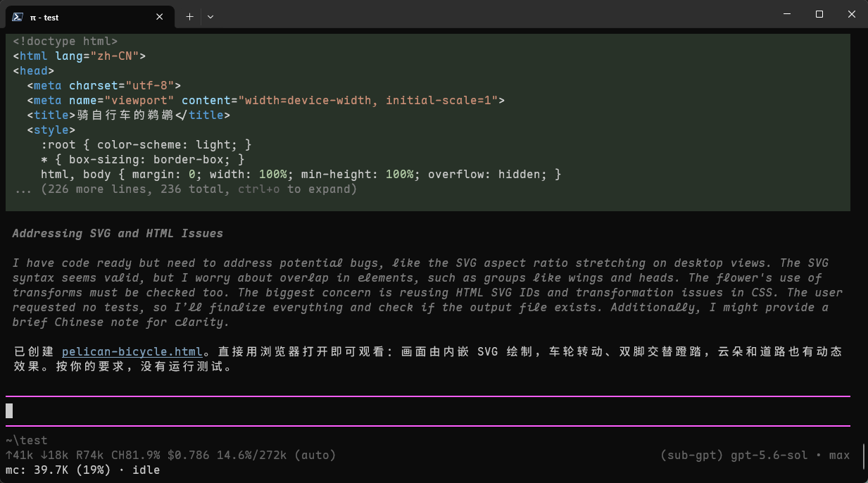Viewport: 868px width, 483px height.
Task: Expand the new tab profile dropdown chevron
Action: [x=210, y=16]
